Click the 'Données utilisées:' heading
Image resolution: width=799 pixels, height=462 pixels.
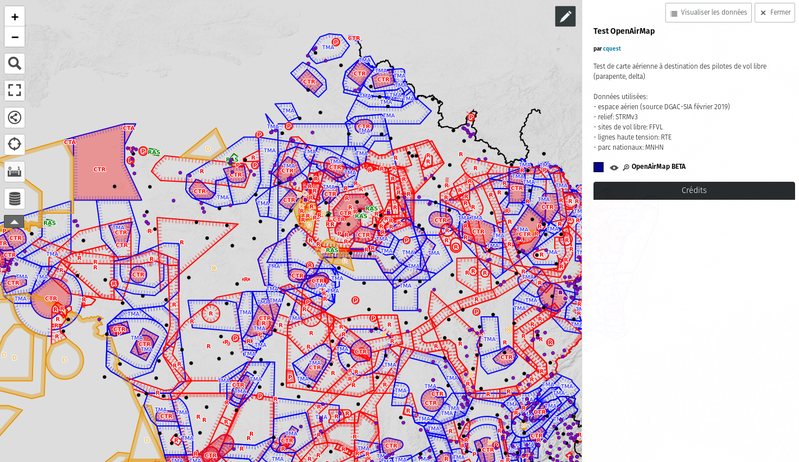(x=620, y=97)
